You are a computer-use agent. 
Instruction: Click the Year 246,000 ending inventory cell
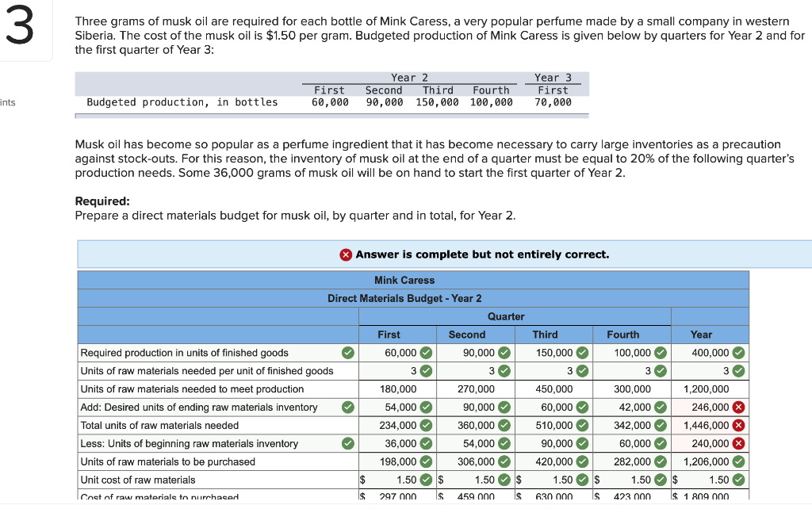(x=710, y=407)
